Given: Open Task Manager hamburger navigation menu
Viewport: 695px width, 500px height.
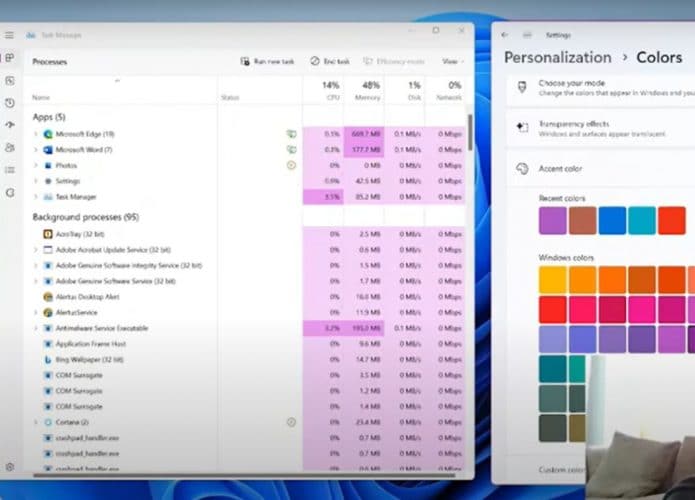Looking at the screenshot, I should coord(9,35).
